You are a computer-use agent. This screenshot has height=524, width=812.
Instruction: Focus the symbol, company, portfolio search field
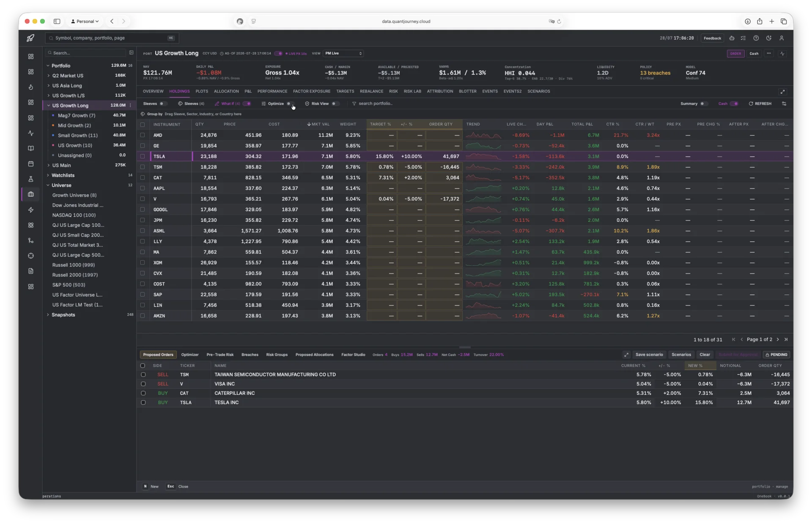coord(112,38)
